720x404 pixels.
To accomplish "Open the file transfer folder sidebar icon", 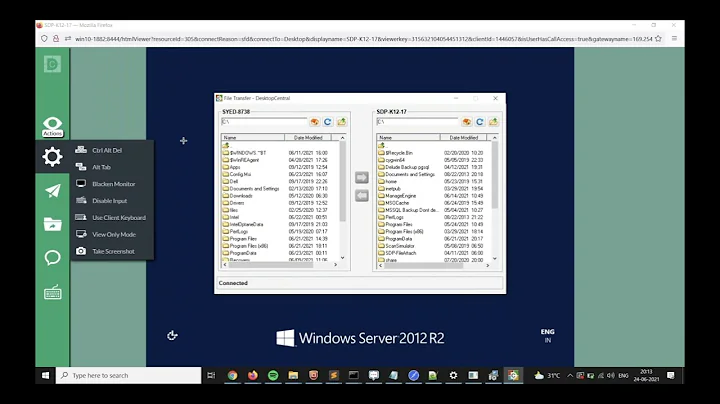I will (x=52, y=224).
